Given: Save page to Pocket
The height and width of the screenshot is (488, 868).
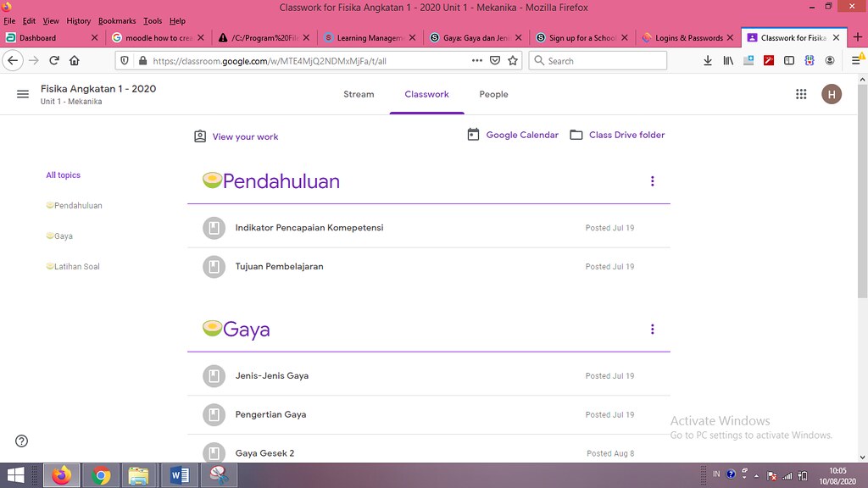Looking at the screenshot, I should (x=495, y=61).
